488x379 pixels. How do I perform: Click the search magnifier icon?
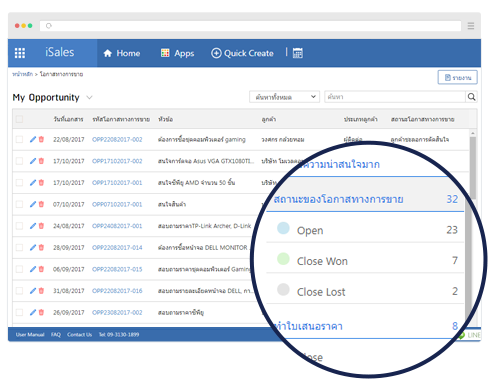pos(471,97)
